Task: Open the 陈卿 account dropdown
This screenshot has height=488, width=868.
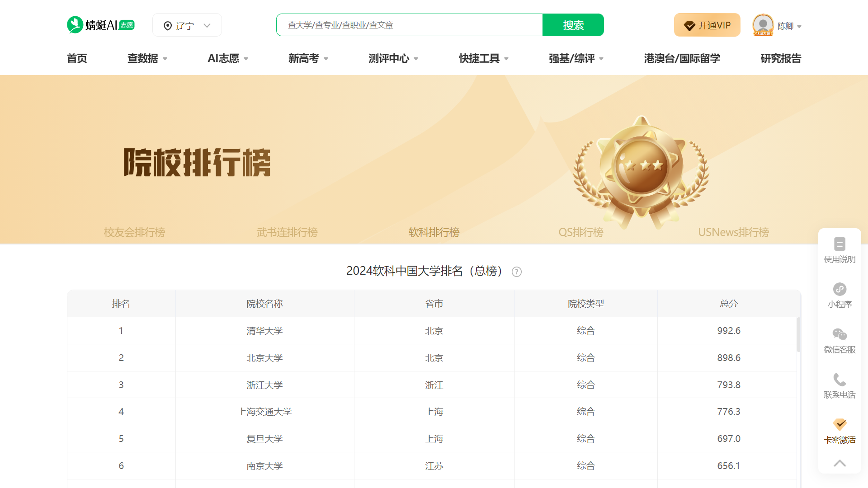Action: [788, 26]
